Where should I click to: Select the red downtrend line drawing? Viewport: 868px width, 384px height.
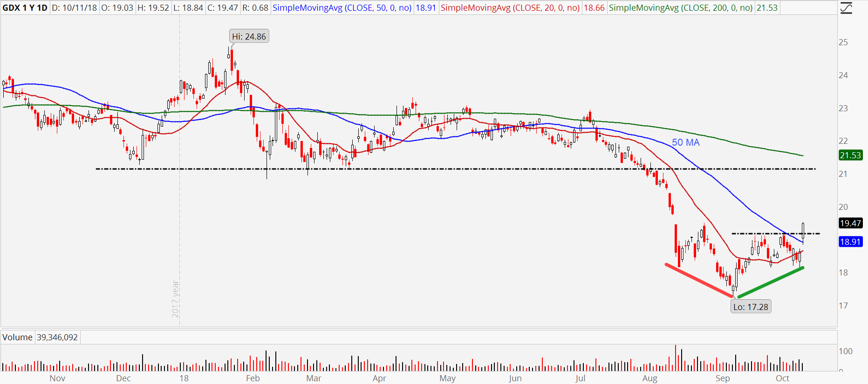click(699, 280)
